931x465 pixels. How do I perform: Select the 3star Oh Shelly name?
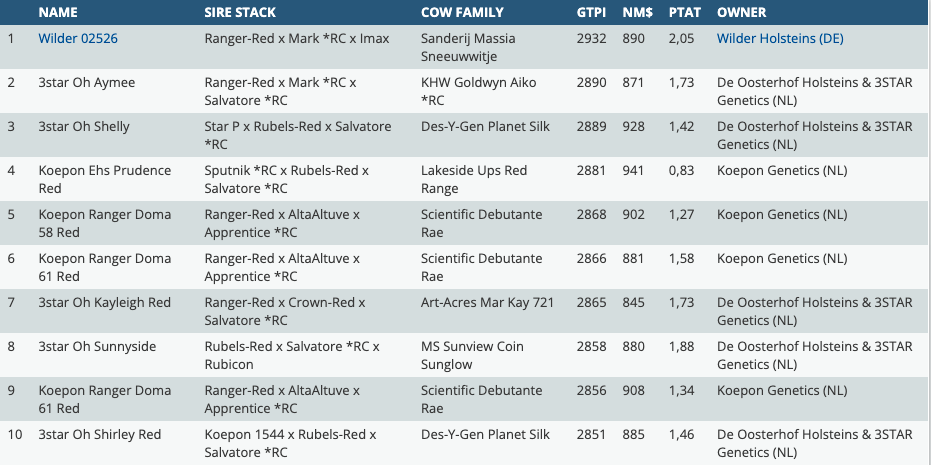(84, 127)
